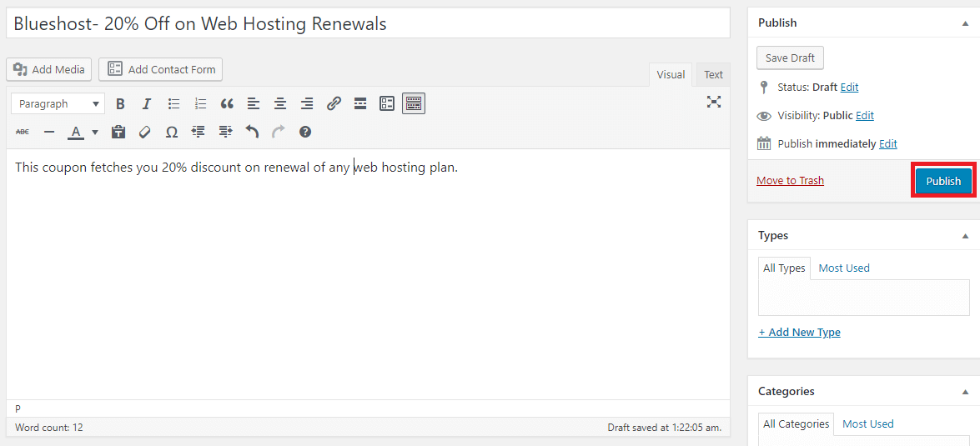
Task: Click the text color button
Action: tap(76, 132)
